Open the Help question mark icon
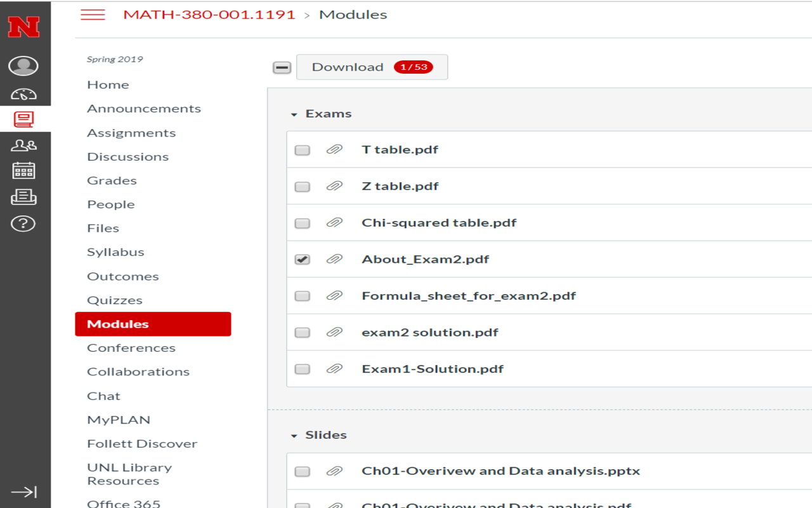 pos(23,224)
